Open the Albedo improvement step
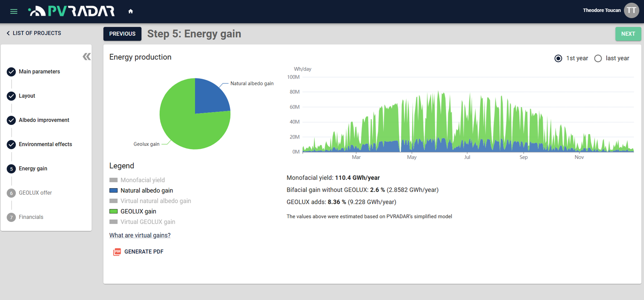Screen dimensions: 644x300 click(x=44, y=120)
